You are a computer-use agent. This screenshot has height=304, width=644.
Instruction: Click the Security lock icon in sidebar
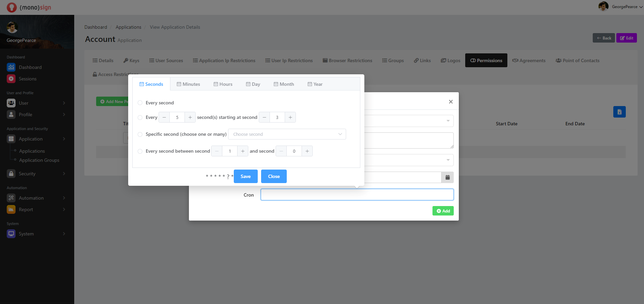click(x=11, y=174)
